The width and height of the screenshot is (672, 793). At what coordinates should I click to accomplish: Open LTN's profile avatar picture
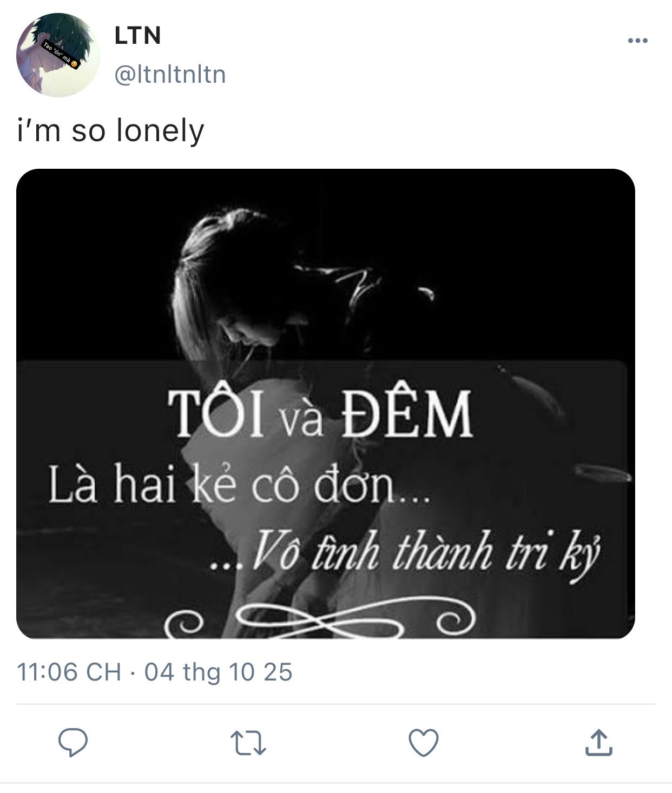click(58, 55)
